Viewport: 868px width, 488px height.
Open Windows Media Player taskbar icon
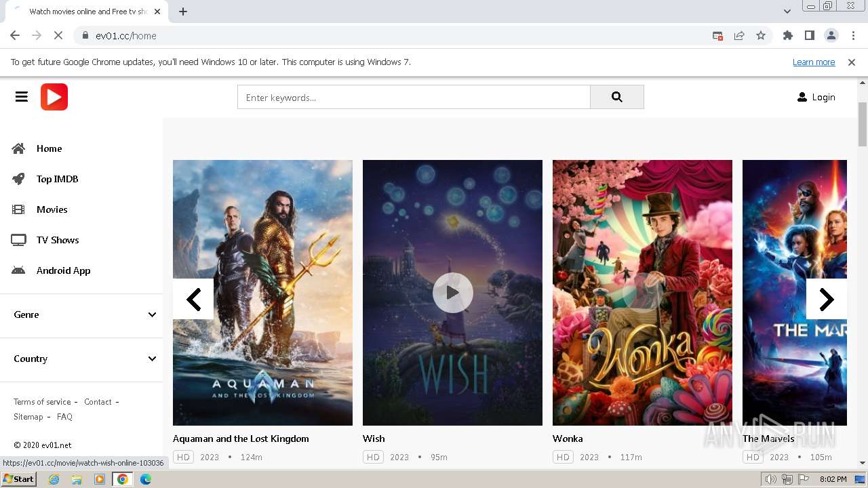coord(100,479)
